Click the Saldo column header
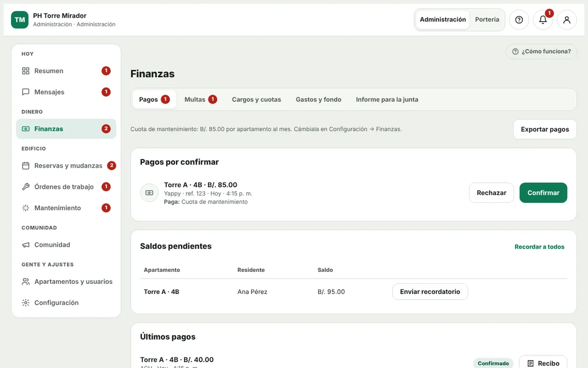 (325, 270)
